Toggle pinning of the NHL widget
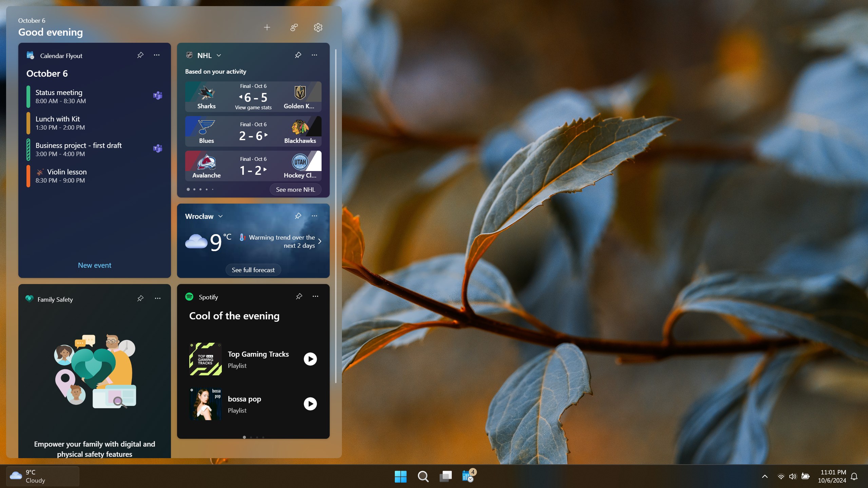Screen dimensions: 868x488 (297, 55)
